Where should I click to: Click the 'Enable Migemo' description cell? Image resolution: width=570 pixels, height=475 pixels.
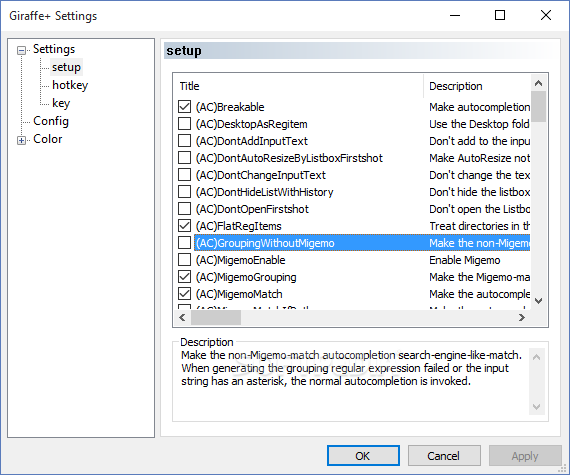coord(465,260)
